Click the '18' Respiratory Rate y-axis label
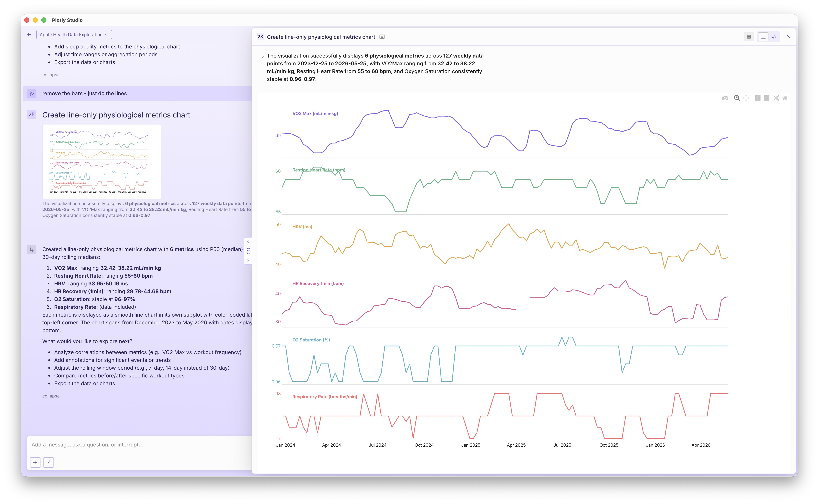Screen dimensions: 819x504 pyautogui.click(x=278, y=394)
